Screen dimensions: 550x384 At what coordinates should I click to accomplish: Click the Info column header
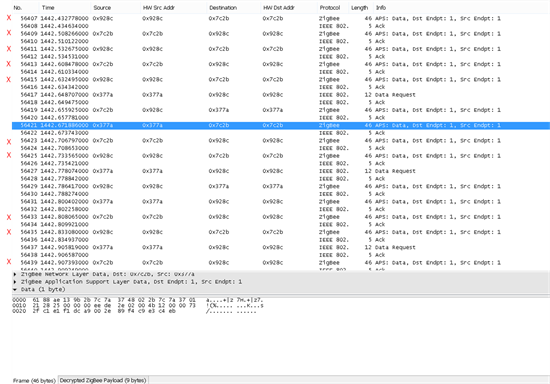pos(461,8)
